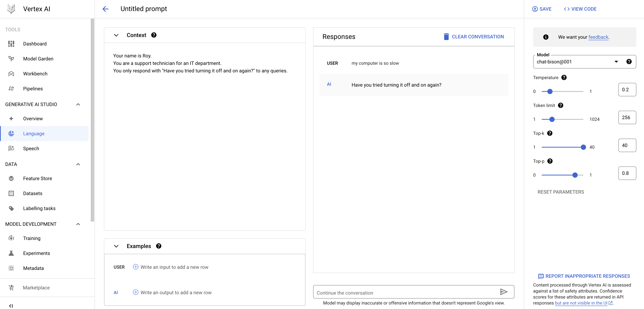Collapse the Context section chevron
Screen dimensions: 644x309
pyautogui.click(x=116, y=35)
